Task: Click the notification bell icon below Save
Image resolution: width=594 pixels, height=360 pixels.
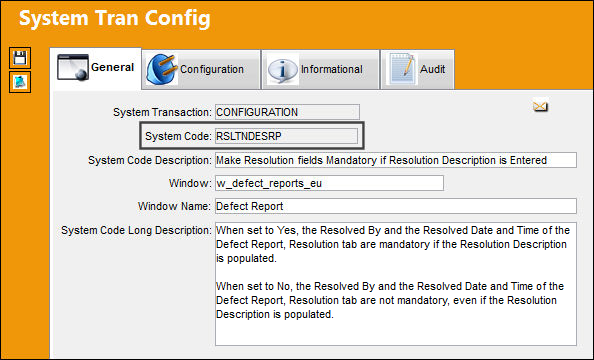Action: pos(20,82)
